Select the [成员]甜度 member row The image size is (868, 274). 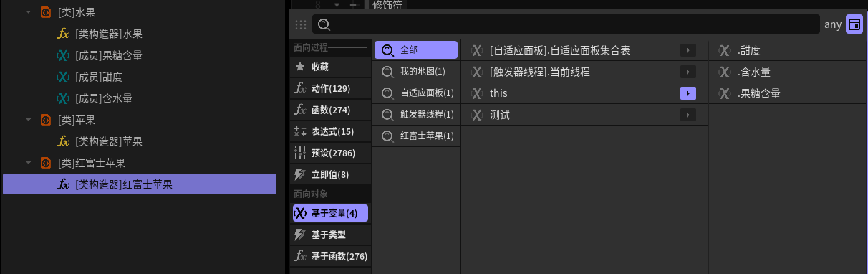[139, 77]
